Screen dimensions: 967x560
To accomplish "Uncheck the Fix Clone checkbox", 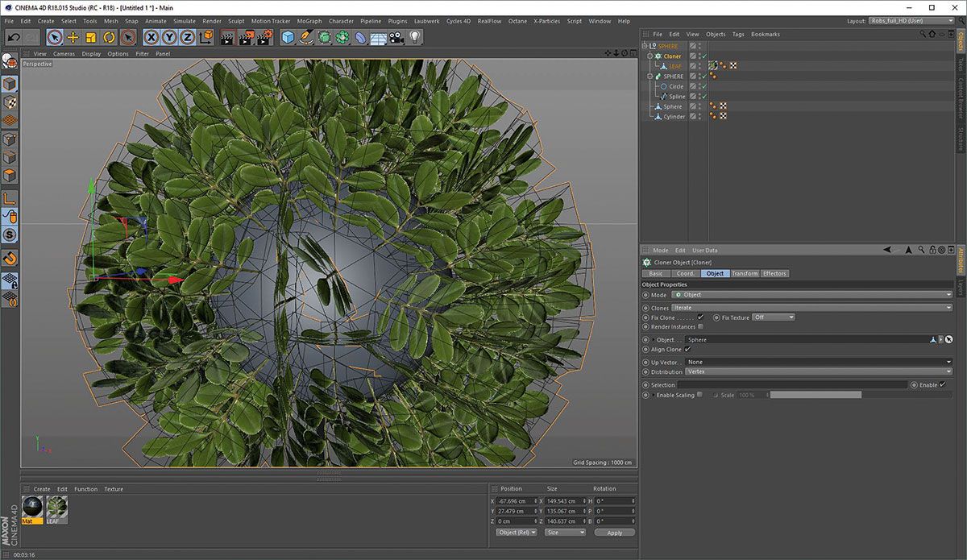I will 699,317.
